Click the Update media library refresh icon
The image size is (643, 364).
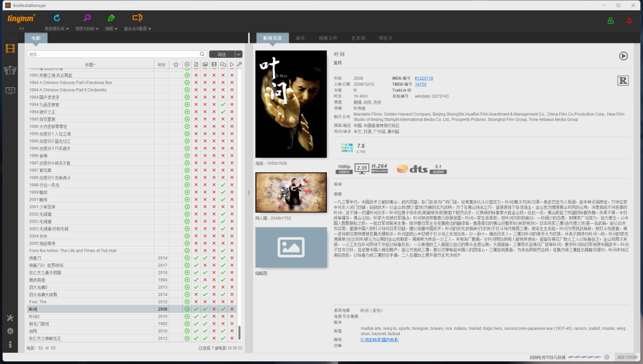(57, 18)
